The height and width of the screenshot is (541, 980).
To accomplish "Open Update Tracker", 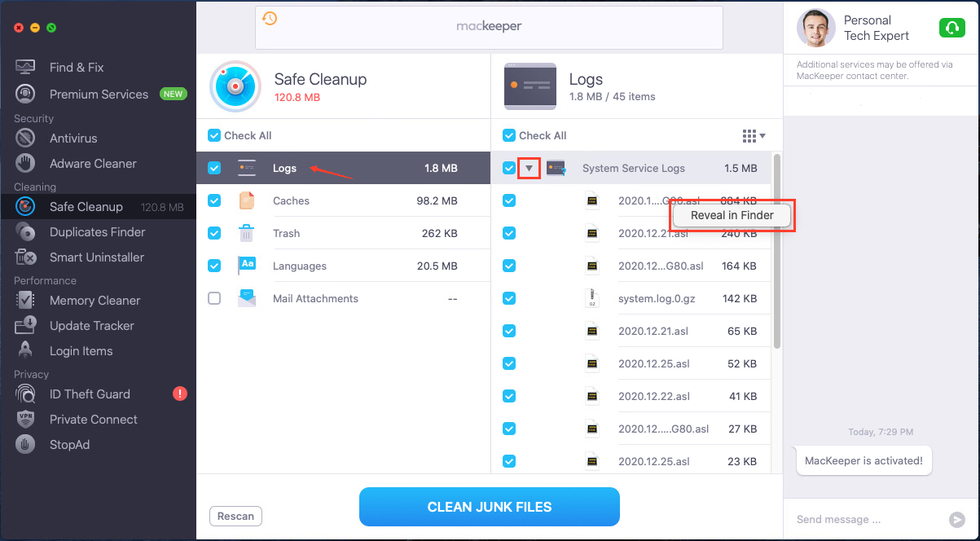I will (91, 326).
